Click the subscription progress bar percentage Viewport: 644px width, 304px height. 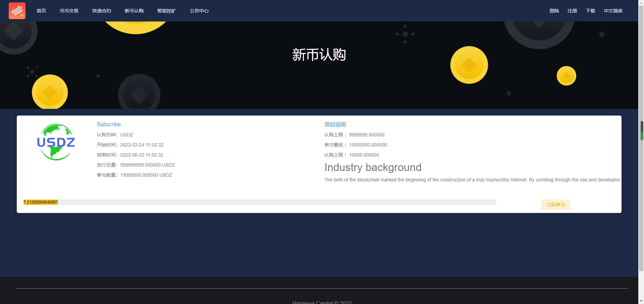[41, 202]
